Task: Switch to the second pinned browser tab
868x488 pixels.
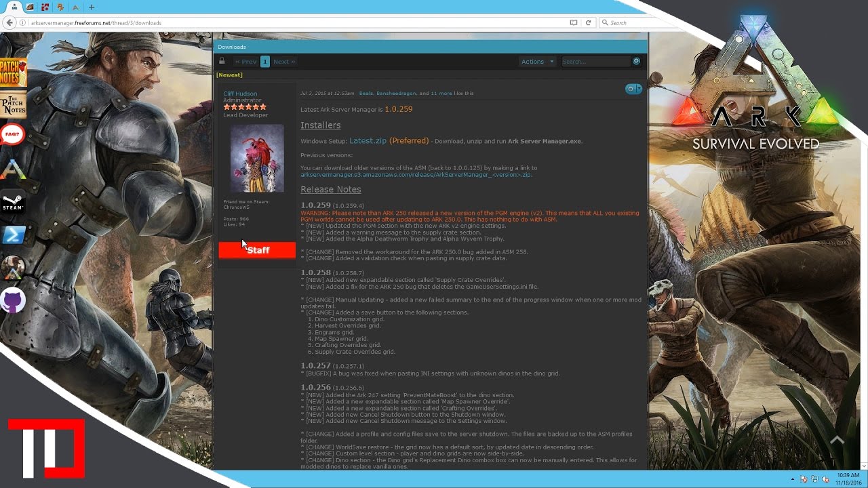Action: (30, 7)
